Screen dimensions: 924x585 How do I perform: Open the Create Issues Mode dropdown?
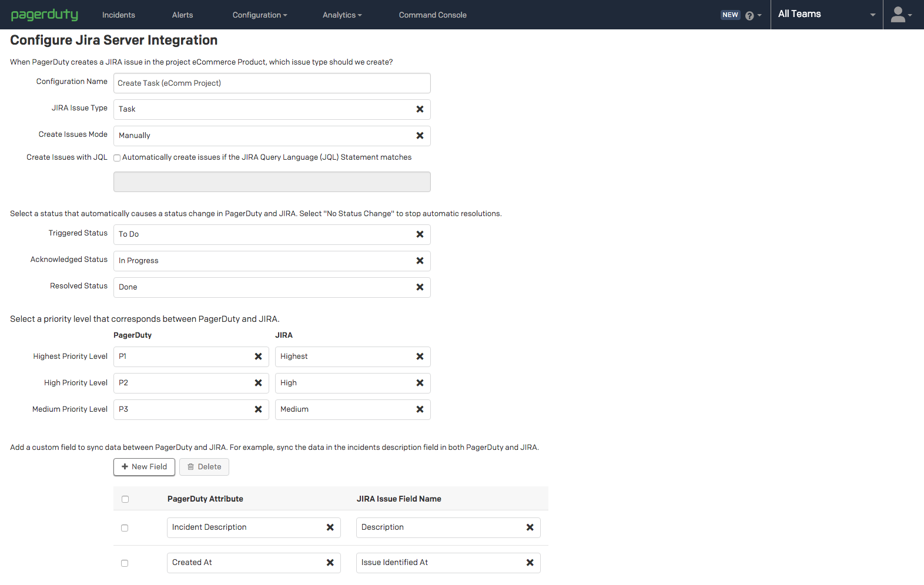coord(272,136)
